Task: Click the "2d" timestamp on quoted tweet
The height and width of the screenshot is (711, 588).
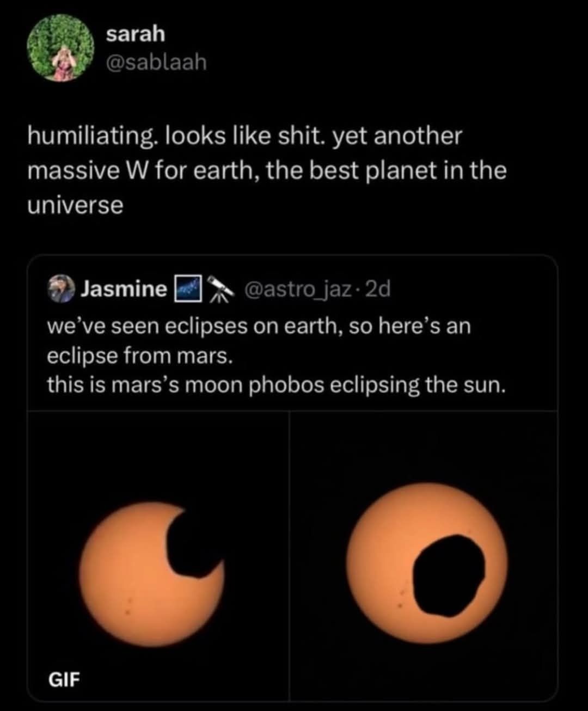Action: tap(378, 289)
